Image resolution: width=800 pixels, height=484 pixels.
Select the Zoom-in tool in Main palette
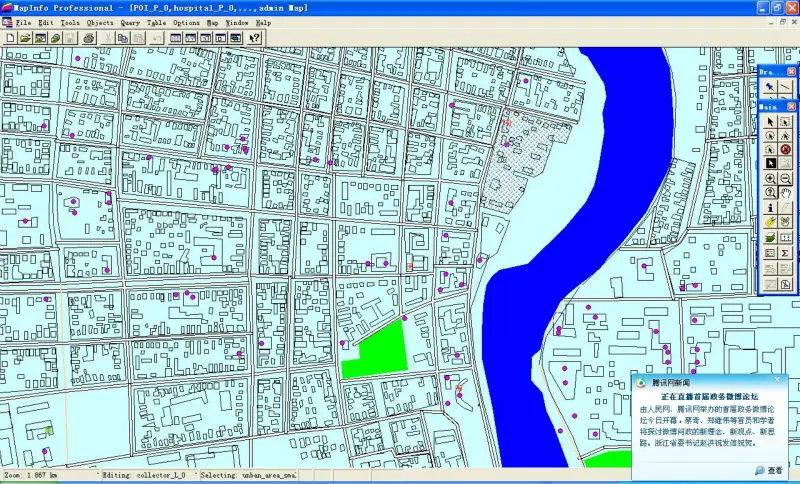[x=770, y=178]
